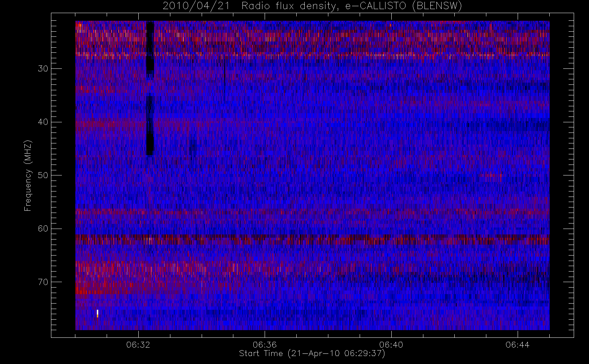Click the 06:36 time tick label
The height and width of the screenshot is (364, 589).
click(265, 345)
